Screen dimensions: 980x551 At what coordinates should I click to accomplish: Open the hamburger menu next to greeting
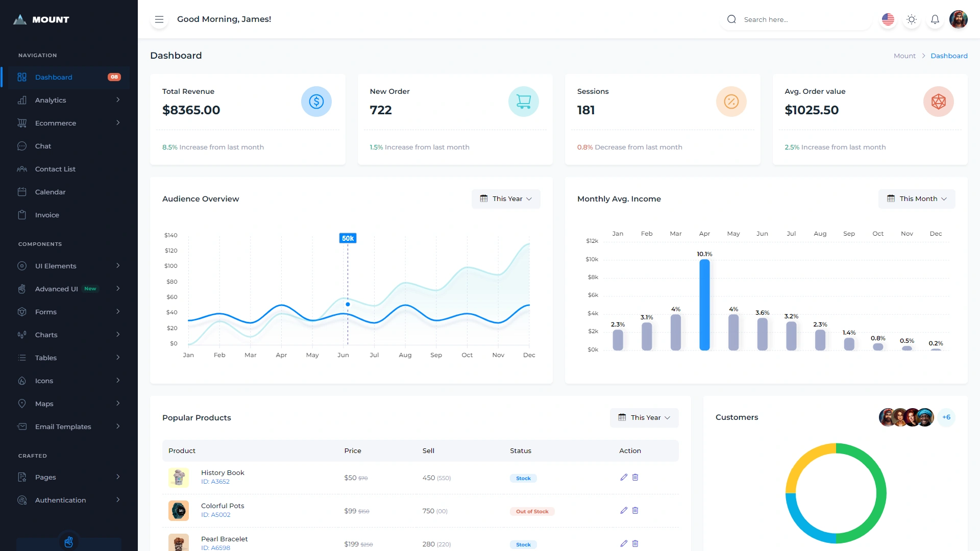159,19
